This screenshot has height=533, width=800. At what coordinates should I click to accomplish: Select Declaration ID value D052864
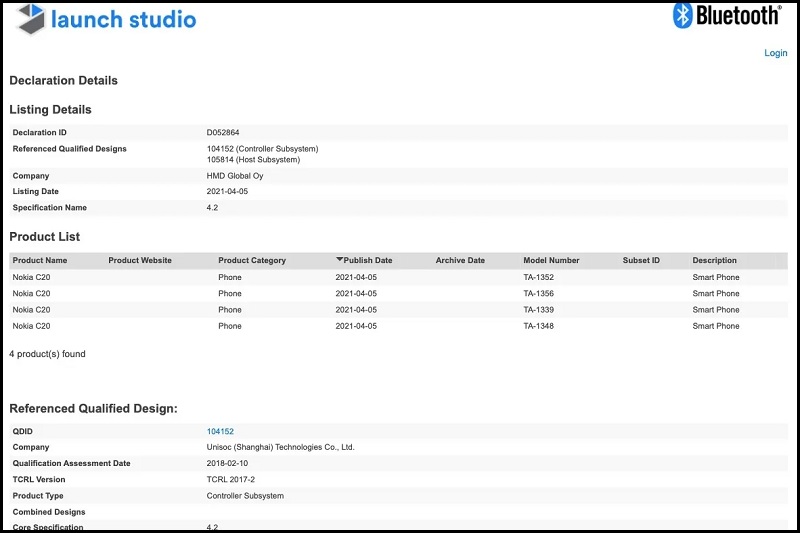[x=223, y=133]
